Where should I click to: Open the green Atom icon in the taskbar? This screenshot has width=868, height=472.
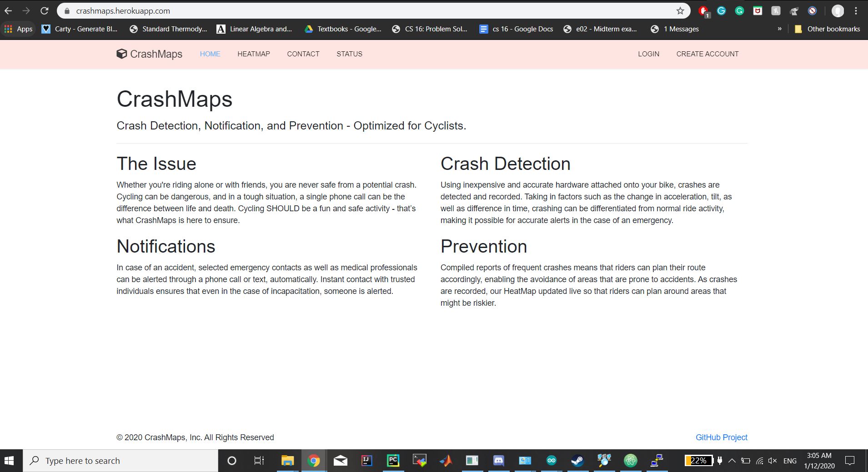click(x=630, y=461)
